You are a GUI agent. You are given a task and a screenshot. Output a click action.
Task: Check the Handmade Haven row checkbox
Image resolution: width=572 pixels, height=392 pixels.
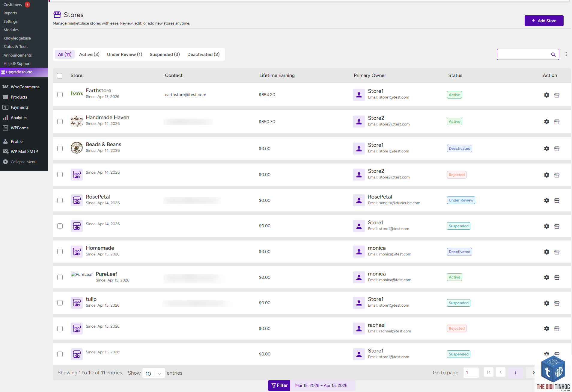(x=60, y=122)
